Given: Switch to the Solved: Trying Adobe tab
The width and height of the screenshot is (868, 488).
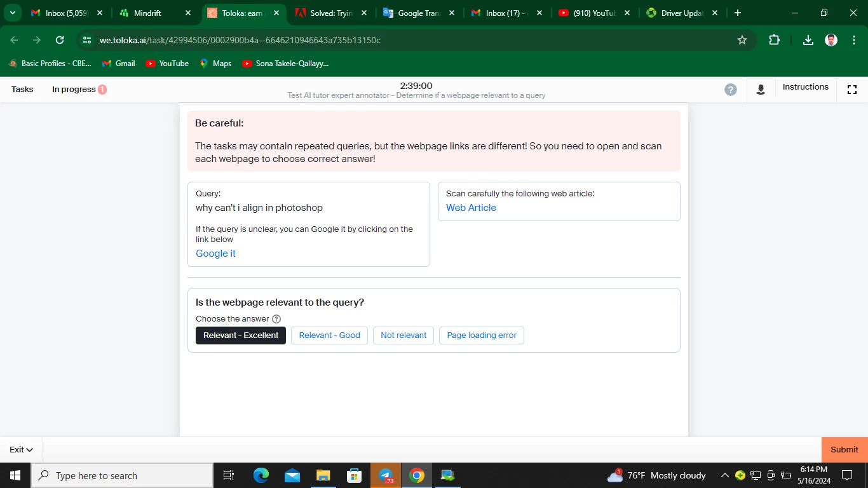Looking at the screenshot, I should 331,13.
